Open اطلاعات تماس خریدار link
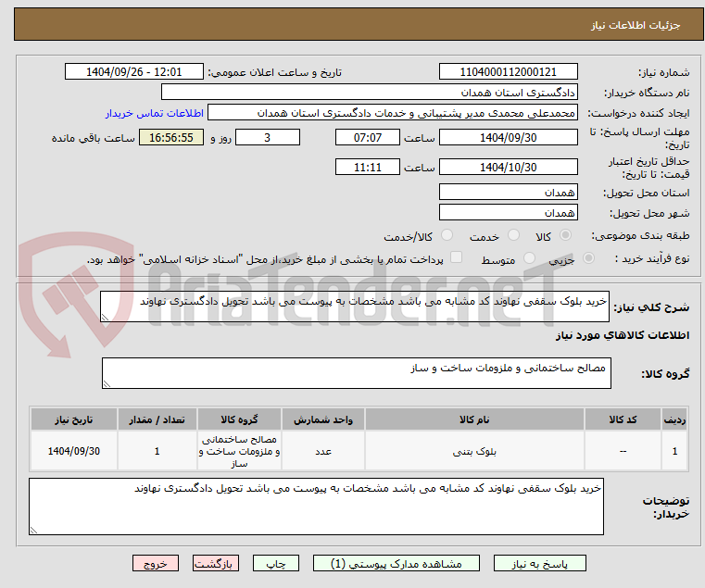705x588 pixels. point(155,113)
